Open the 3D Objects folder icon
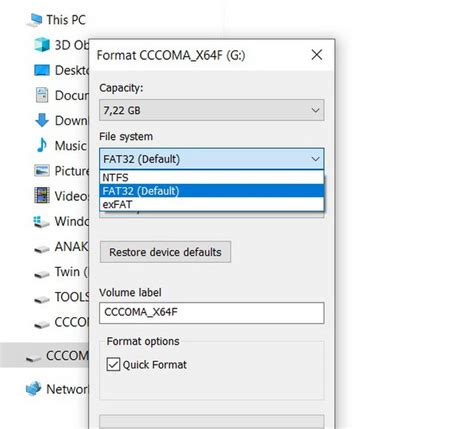 42,45
